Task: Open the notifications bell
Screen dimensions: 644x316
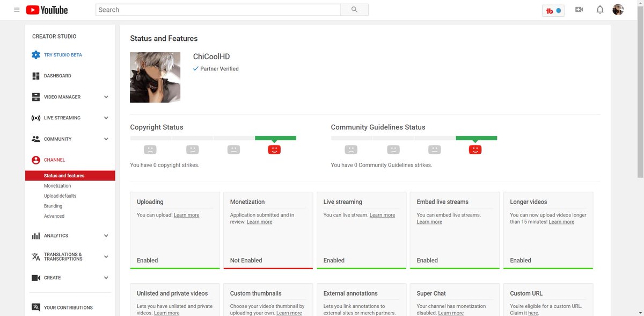Action: point(600,10)
